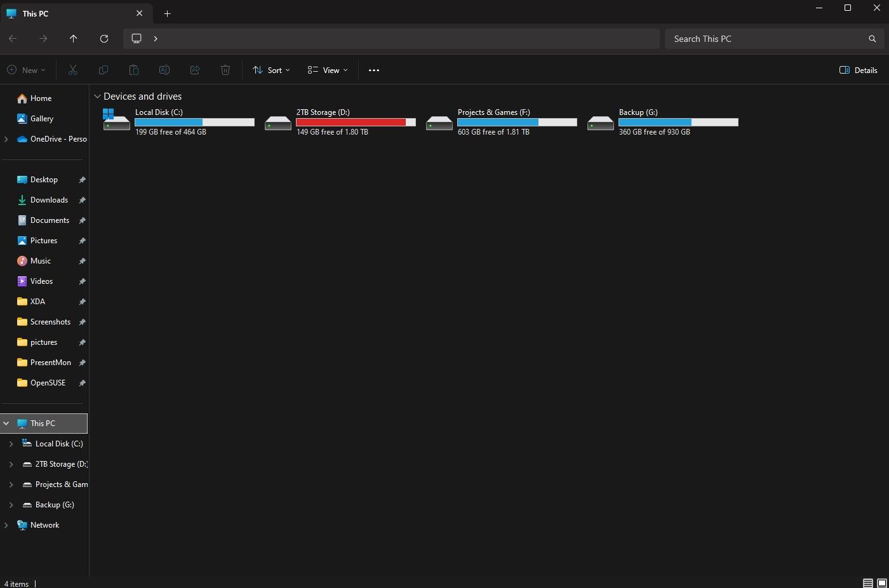Expand Projects & Games tree node
Screen dimensions: 889x588
(x=11, y=484)
